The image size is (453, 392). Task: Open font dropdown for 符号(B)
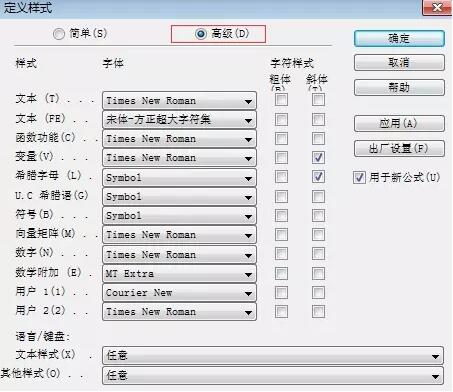(x=179, y=216)
